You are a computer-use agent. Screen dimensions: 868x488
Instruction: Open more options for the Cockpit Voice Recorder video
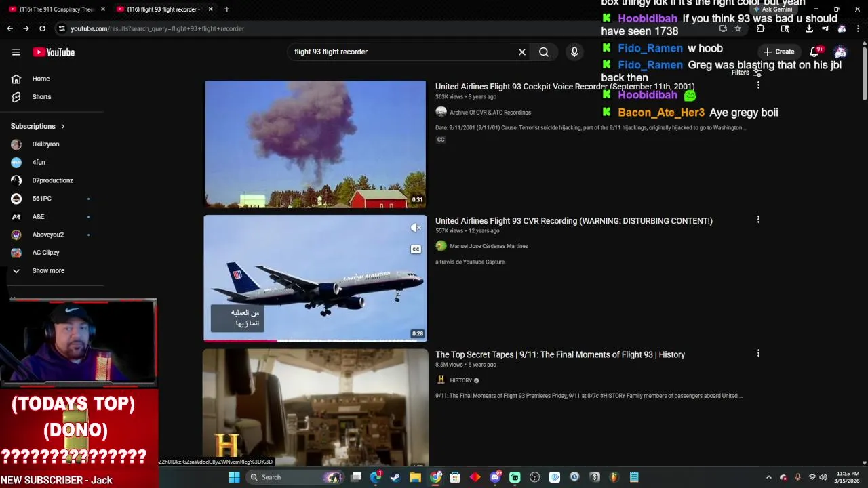click(758, 85)
